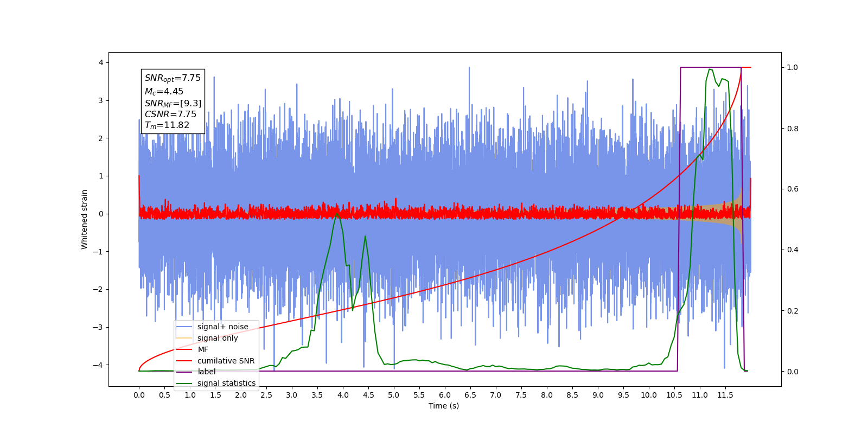The height and width of the screenshot is (434, 868).
Task: Pick the "cumilative SNR" legend label
Action: pos(226,361)
